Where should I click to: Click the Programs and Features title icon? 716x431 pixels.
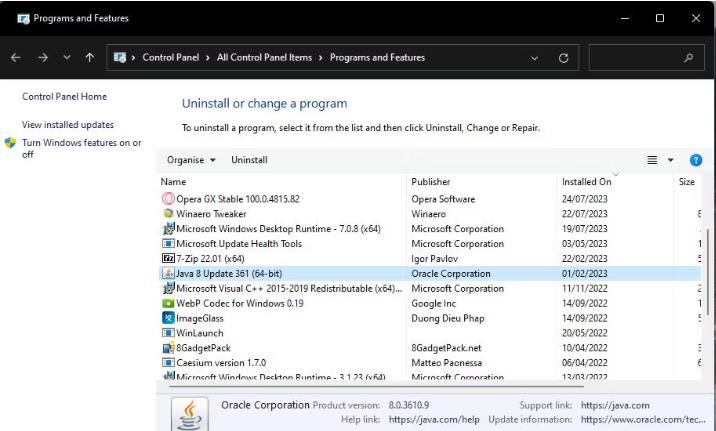[23, 18]
